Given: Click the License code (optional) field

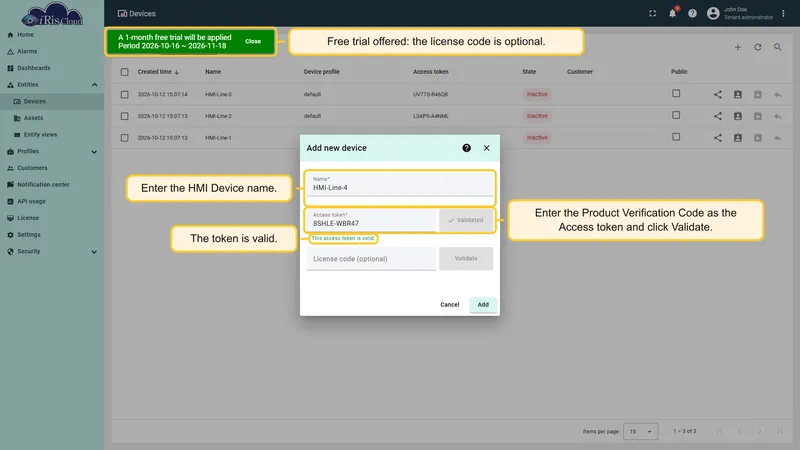Looking at the screenshot, I should click(371, 259).
